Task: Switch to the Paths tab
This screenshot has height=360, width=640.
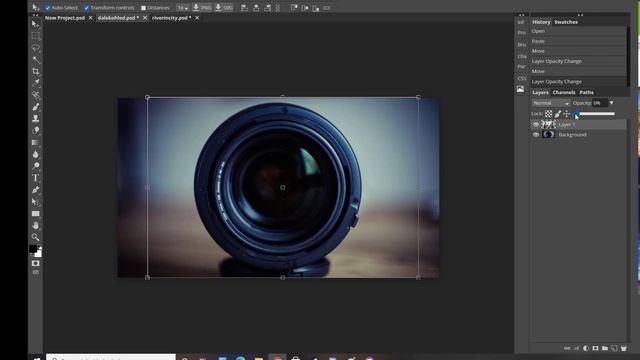Action: coord(587,93)
